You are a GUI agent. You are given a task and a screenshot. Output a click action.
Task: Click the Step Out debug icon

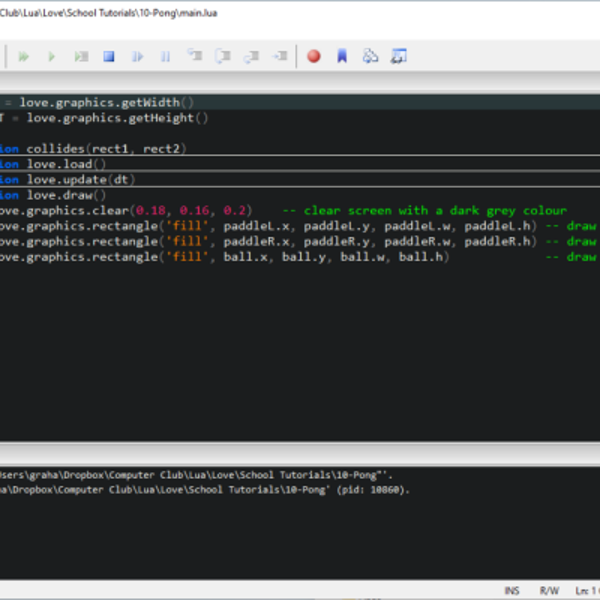pyautogui.click(x=251, y=57)
